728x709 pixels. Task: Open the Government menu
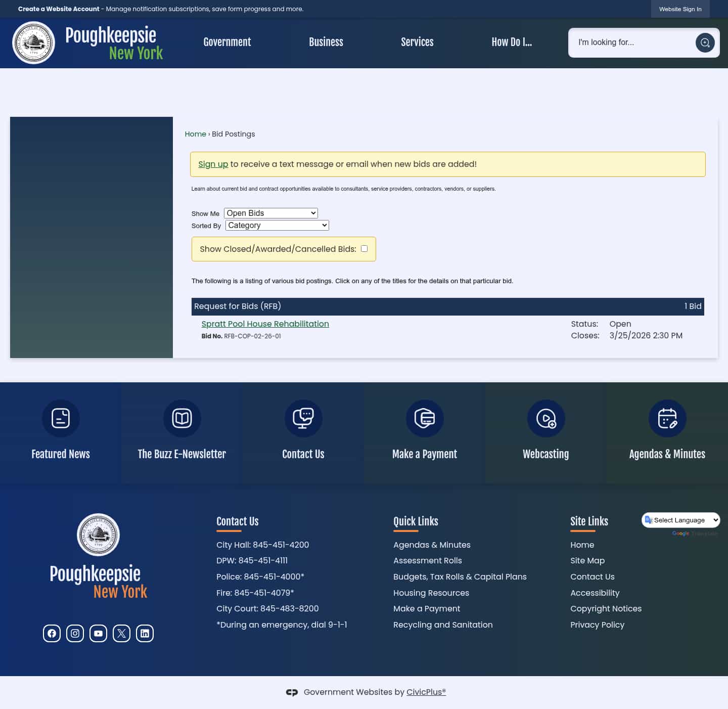coord(227,42)
